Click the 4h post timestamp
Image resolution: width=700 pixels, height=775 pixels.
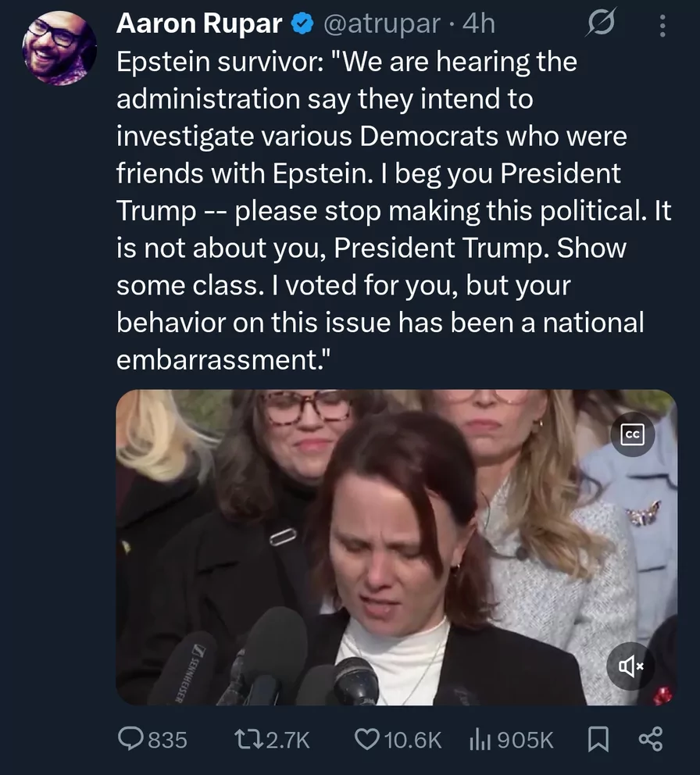coord(478,24)
